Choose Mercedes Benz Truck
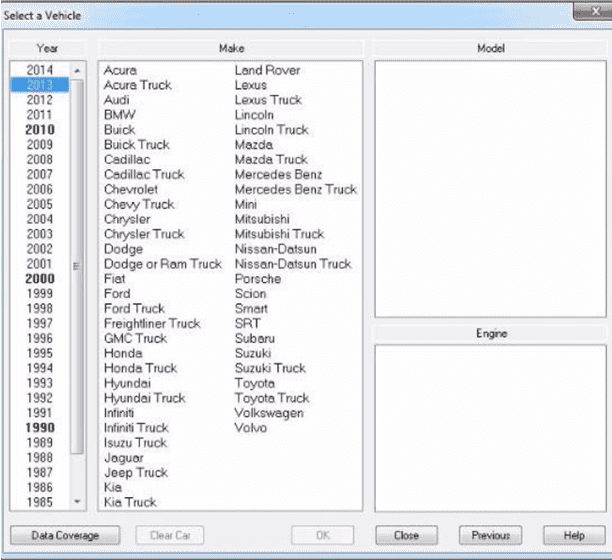 click(x=295, y=189)
